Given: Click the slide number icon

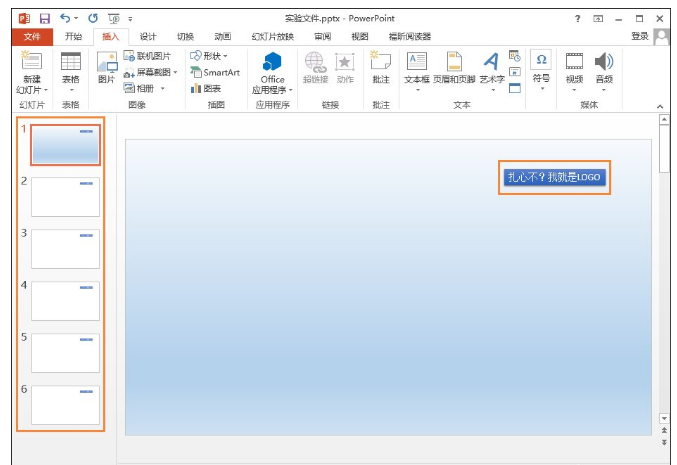Looking at the screenshot, I should click(515, 72).
